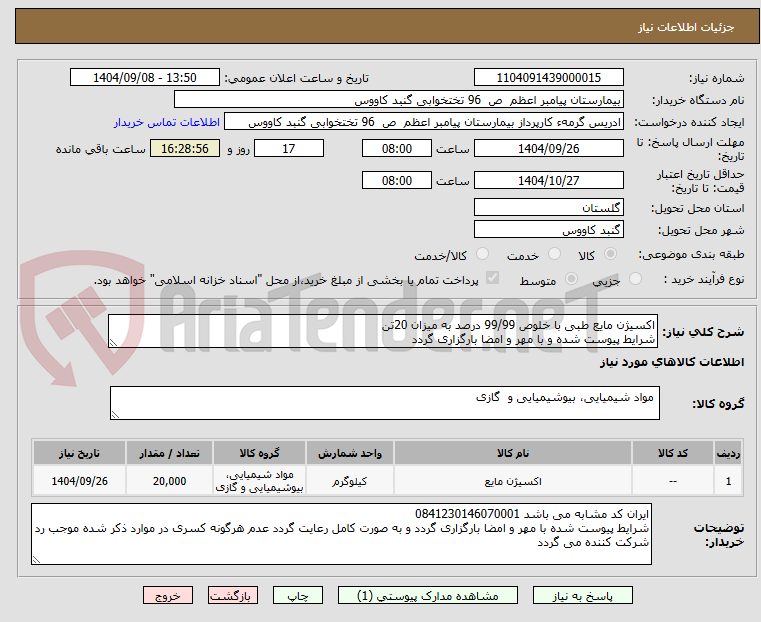Click the ایجاد کننده درخواست field

[x=424, y=122]
